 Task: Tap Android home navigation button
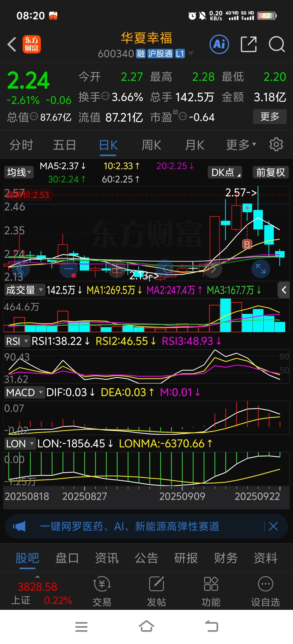click(x=146, y=626)
